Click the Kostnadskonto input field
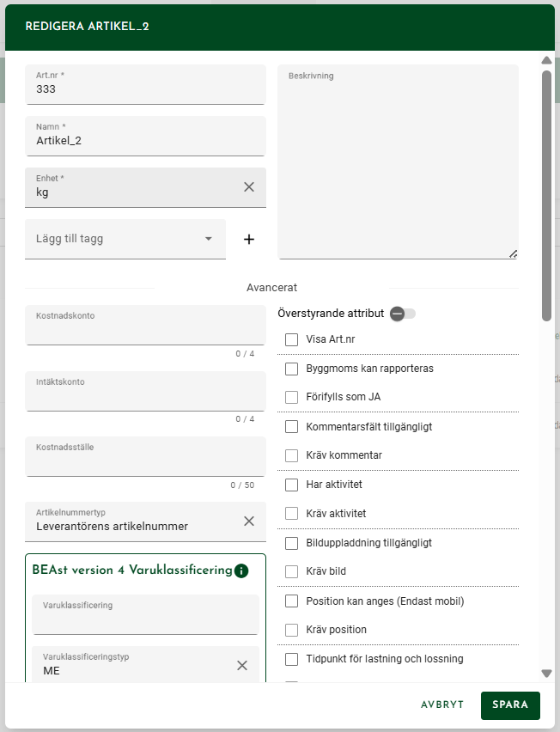This screenshot has height=732, width=560. pos(146,325)
